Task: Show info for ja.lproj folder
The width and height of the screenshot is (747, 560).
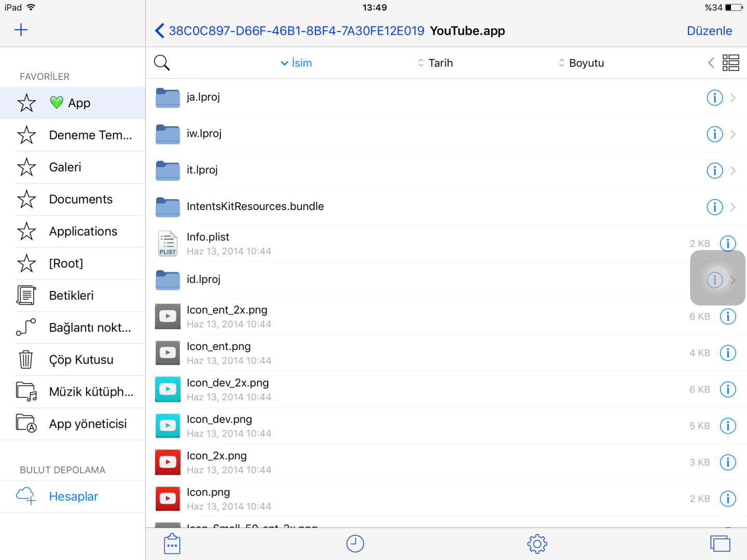Action: (x=715, y=97)
